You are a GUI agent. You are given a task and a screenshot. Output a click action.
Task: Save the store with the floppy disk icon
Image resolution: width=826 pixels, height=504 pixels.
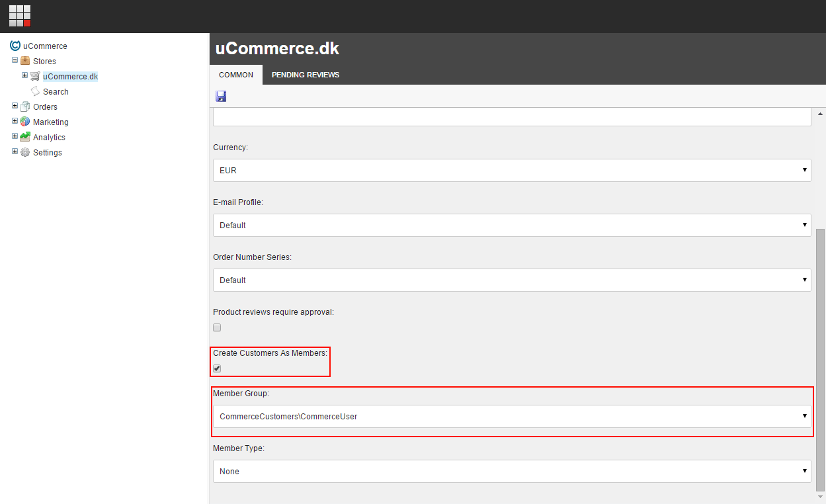coord(221,97)
